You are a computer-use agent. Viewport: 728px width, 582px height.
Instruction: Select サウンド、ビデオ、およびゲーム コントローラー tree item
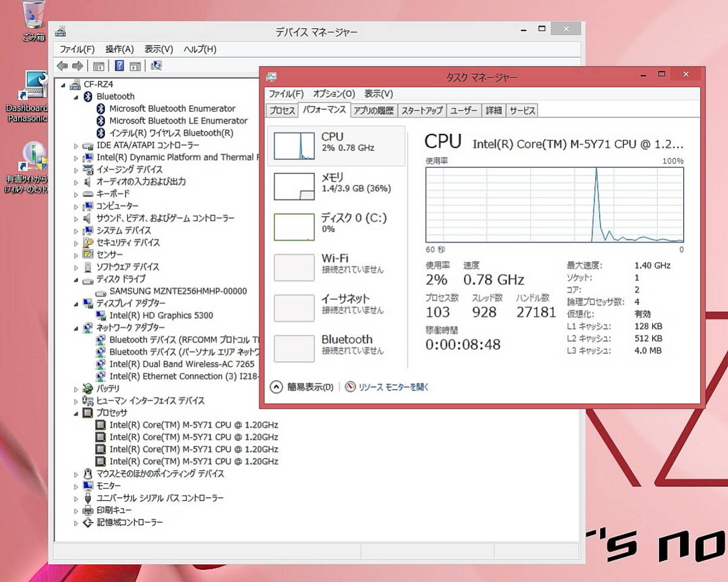pyautogui.click(x=165, y=218)
